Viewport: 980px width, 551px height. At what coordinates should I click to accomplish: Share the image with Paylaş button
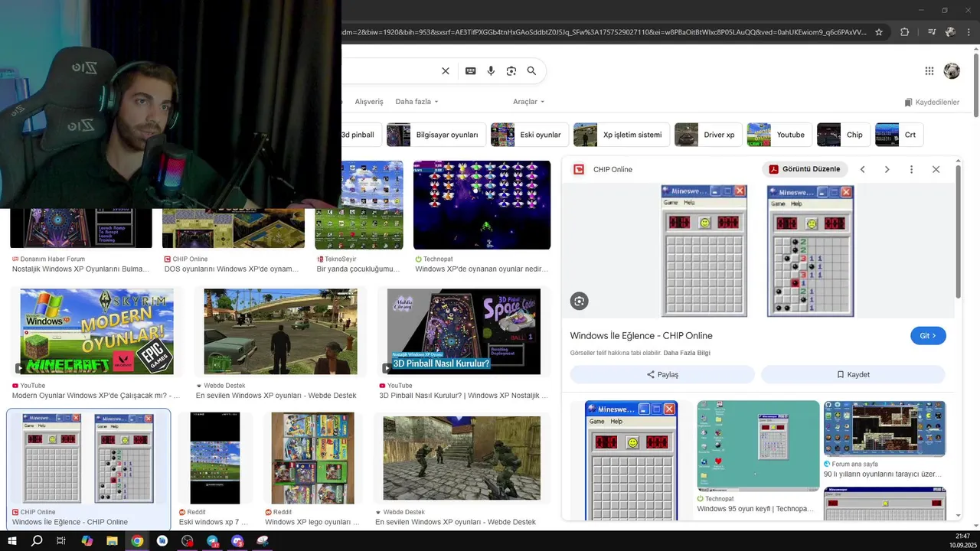pyautogui.click(x=662, y=374)
